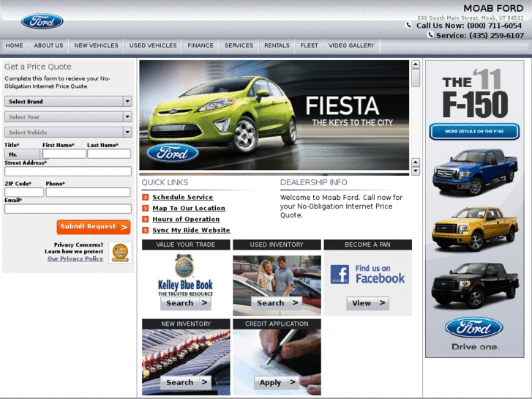Open the Map To Our Location link
This screenshot has height=399, width=532.
(189, 208)
